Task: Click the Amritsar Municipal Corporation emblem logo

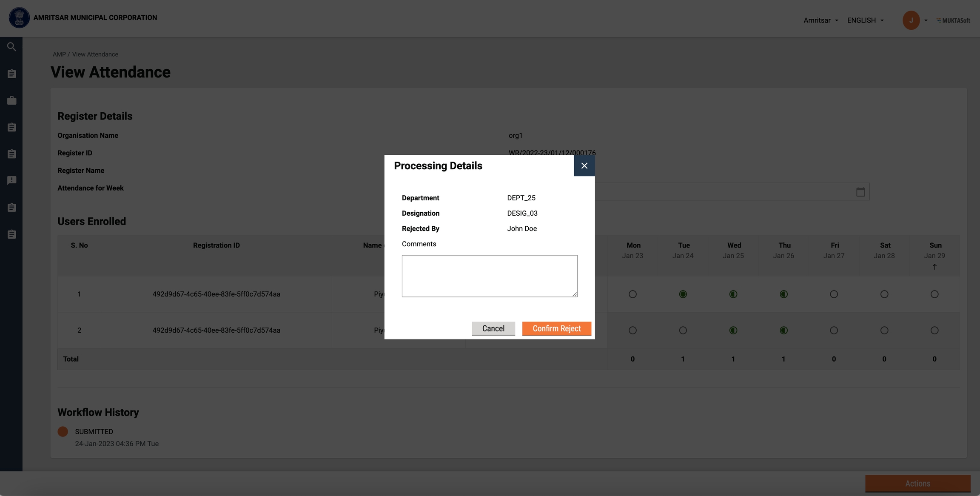Action: tap(19, 18)
